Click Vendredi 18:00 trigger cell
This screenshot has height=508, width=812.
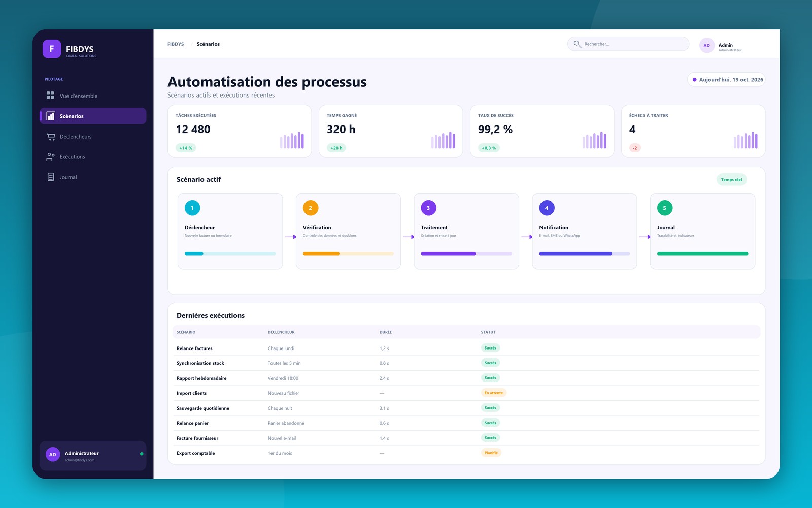tap(283, 378)
